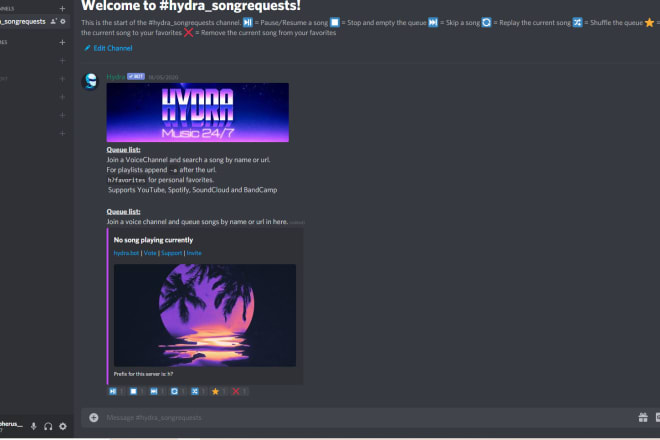Deafen using the headphones icon
Screen dimensions: 660x440
click(x=48, y=426)
